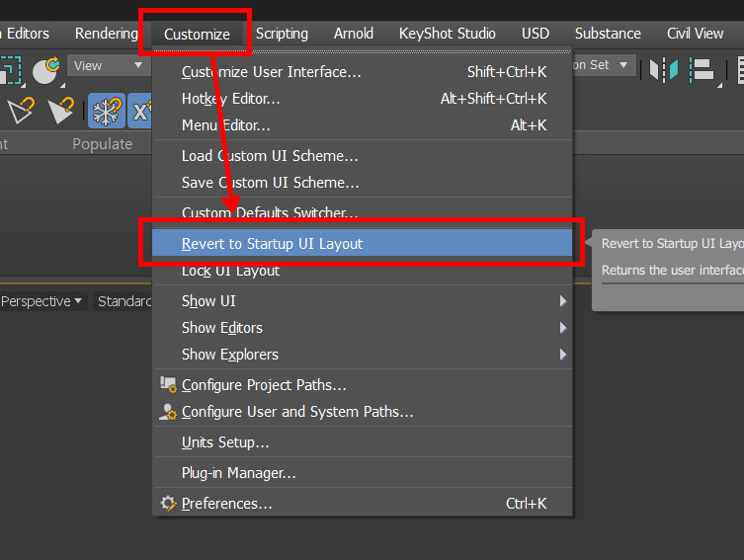Open the Civil View menu

(x=696, y=34)
